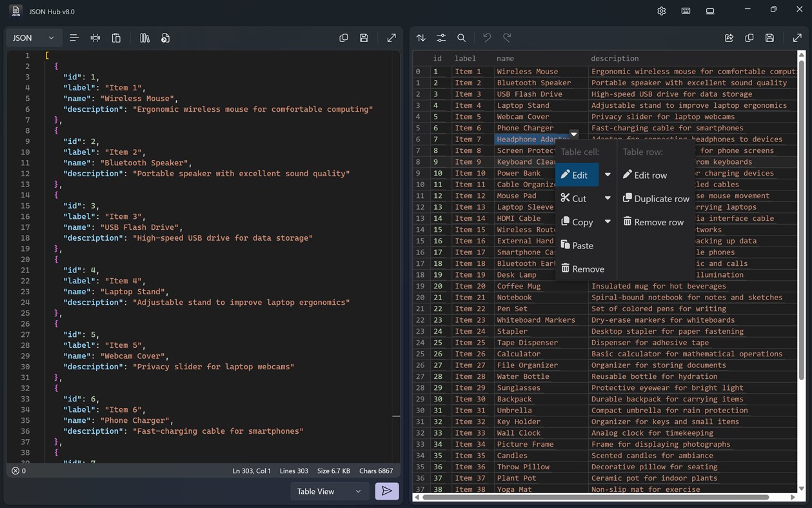812x508 pixels.
Task: Click the Bluetooth Speaker name cell
Action: (541, 83)
